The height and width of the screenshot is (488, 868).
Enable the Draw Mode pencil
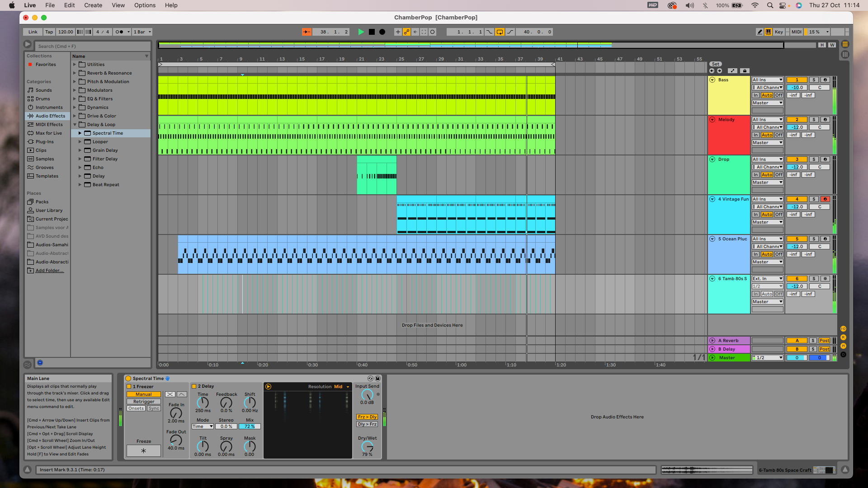tap(759, 32)
